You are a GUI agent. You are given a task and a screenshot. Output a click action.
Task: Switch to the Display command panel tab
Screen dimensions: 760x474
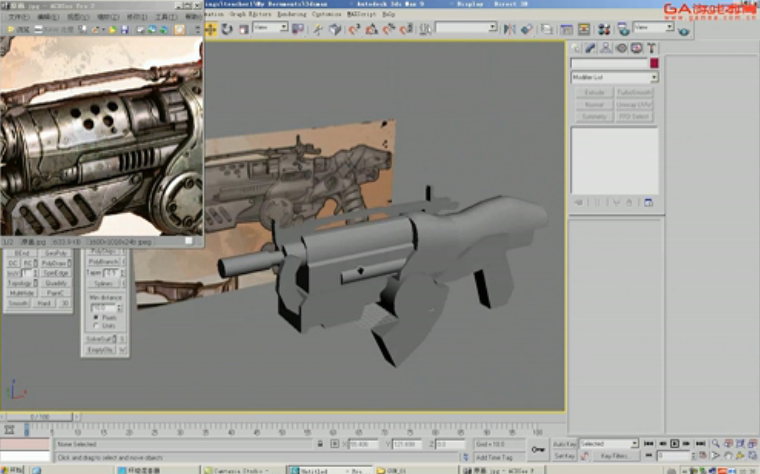tap(636, 48)
